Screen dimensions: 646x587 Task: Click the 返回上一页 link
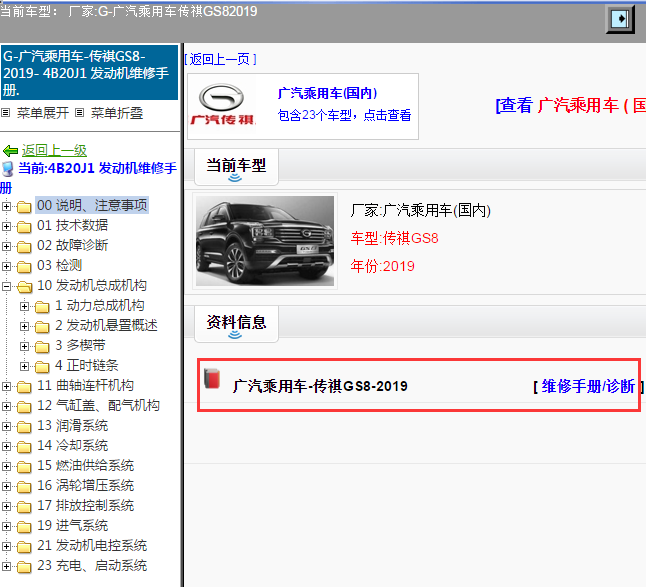pyautogui.click(x=220, y=59)
